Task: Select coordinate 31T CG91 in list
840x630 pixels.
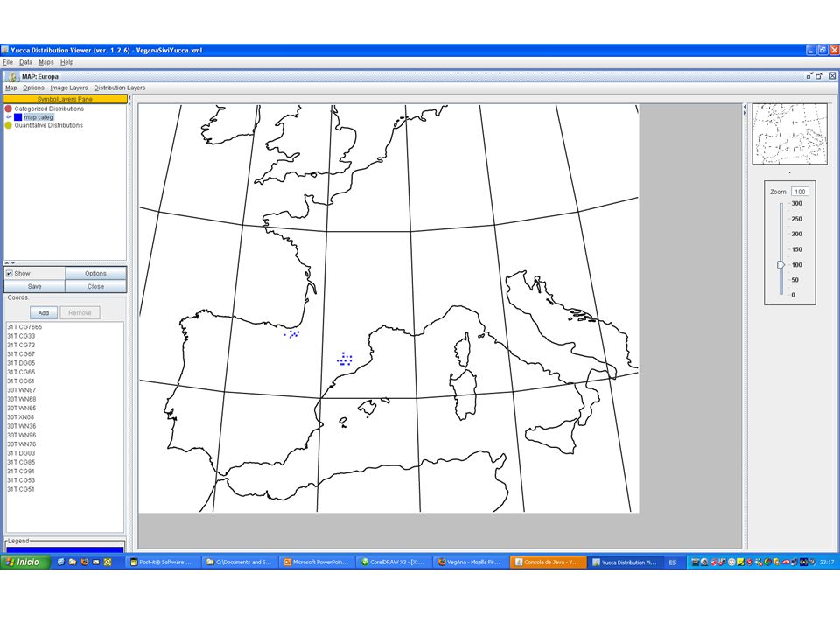Action: tap(21, 472)
